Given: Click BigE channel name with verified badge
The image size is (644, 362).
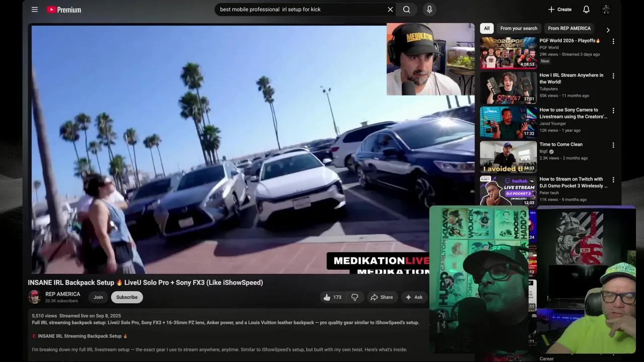Looking at the screenshot, I should tap(546, 151).
